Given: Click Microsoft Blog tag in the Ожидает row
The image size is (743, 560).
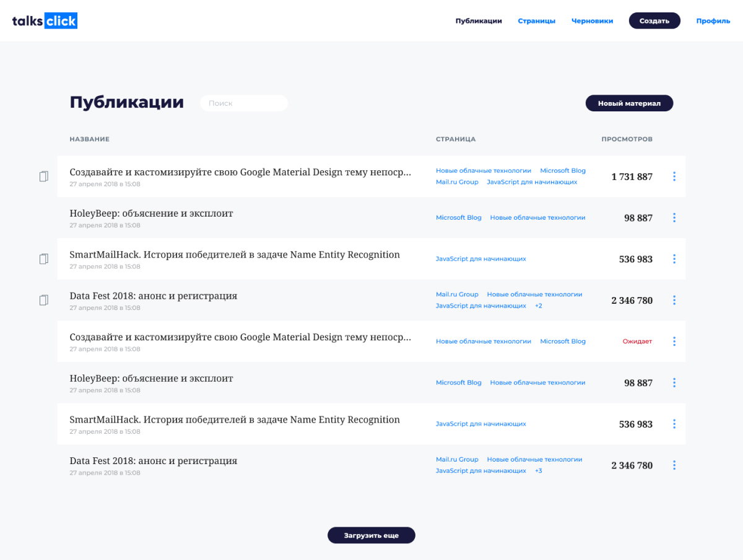Looking at the screenshot, I should (x=563, y=342).
